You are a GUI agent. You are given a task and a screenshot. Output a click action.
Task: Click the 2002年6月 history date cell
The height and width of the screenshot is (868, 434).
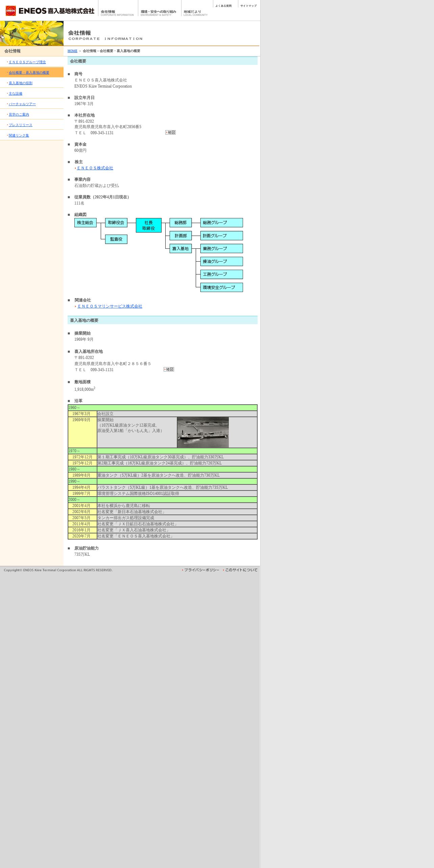point(82,512)
